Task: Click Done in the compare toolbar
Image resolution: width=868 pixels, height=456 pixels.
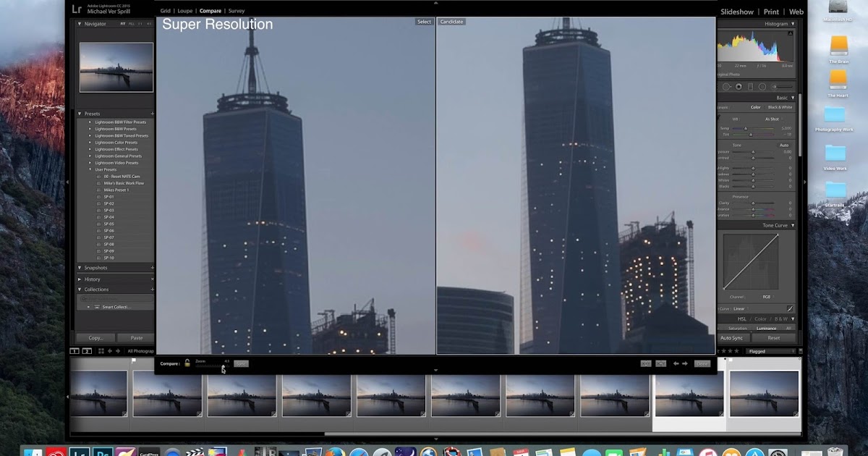Action: click(702, 363)
